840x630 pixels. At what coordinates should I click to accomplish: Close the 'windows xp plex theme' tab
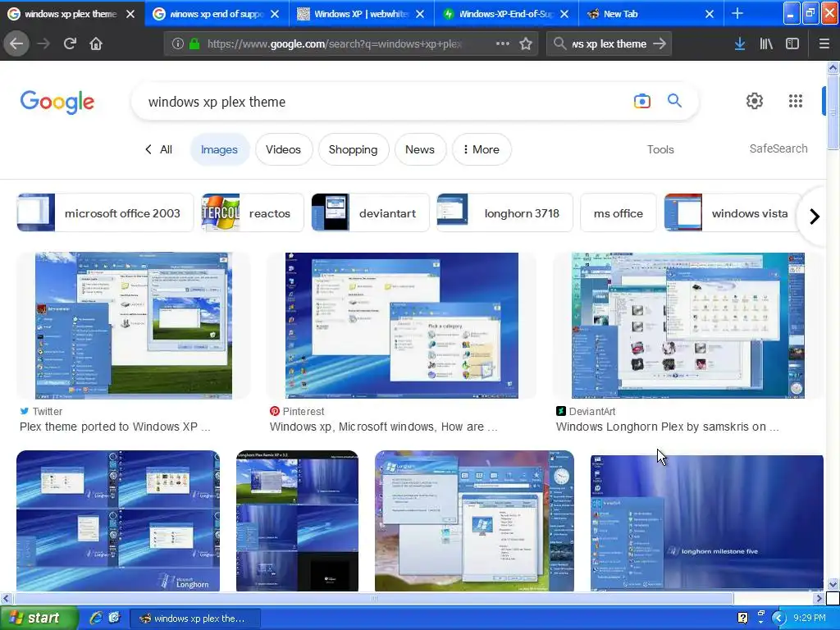pos(130,14)
